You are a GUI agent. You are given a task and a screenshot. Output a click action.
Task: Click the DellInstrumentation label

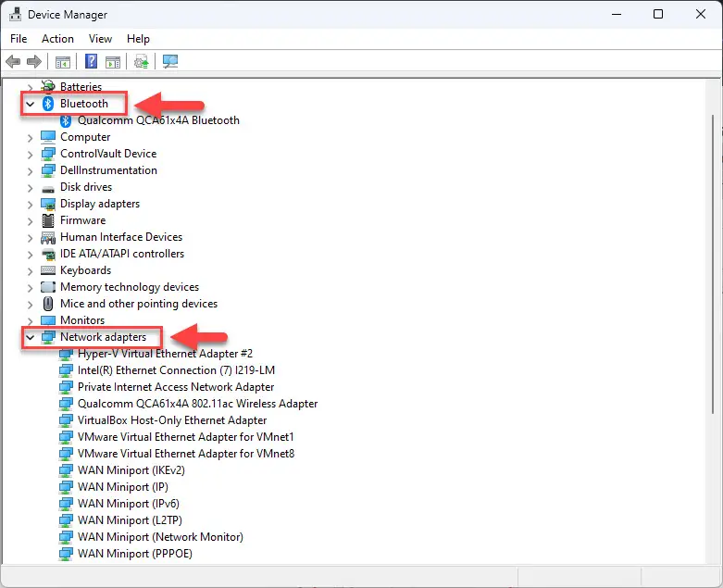click(109, 170)
